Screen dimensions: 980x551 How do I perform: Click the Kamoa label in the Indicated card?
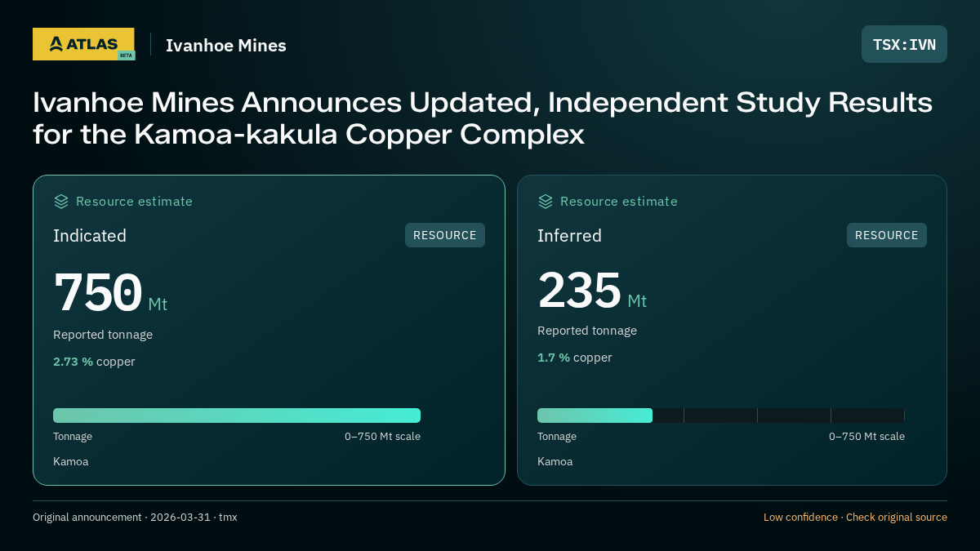(70, 462)
